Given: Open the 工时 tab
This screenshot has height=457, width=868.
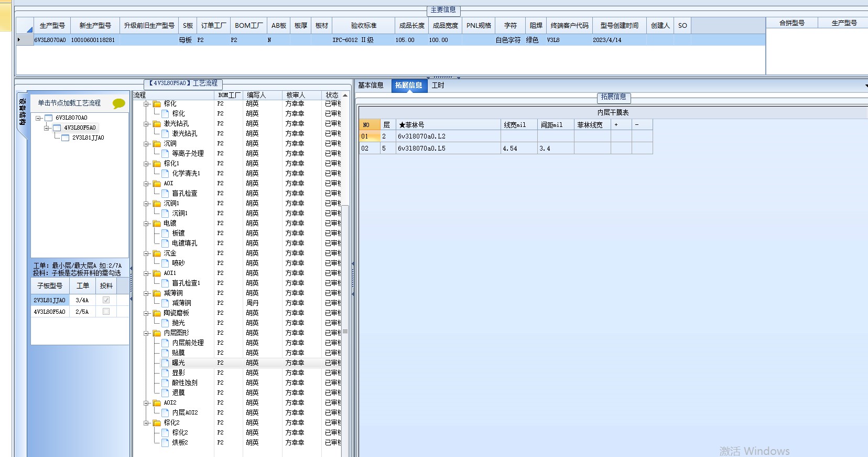Looking at the screenshot, I should pos(438,86).
